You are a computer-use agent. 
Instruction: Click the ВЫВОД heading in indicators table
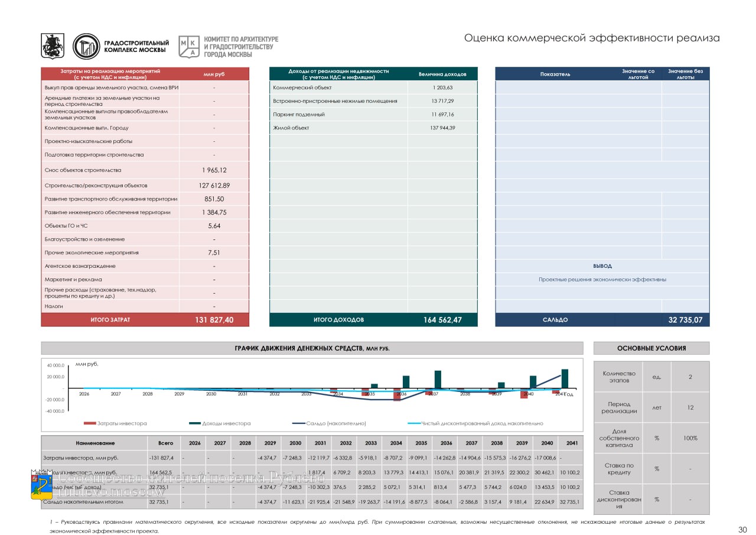click(x=602, y=266)
